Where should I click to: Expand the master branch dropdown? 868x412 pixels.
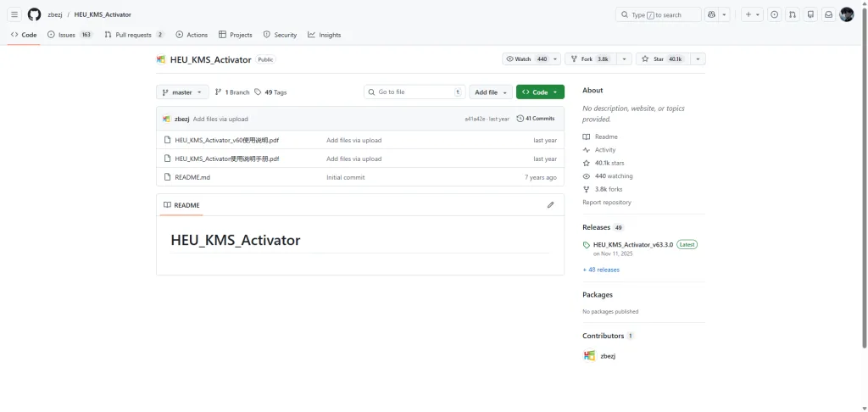(x=182, y=92)
